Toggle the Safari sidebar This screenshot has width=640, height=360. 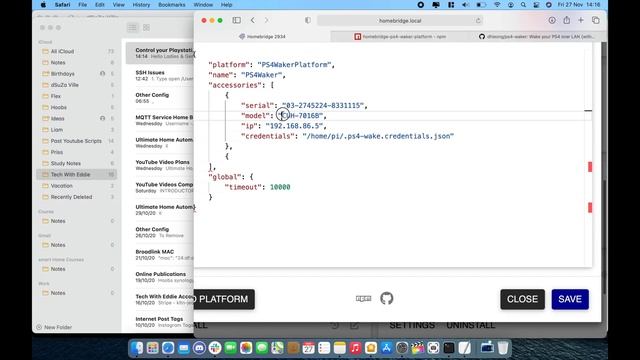point(236,20)
